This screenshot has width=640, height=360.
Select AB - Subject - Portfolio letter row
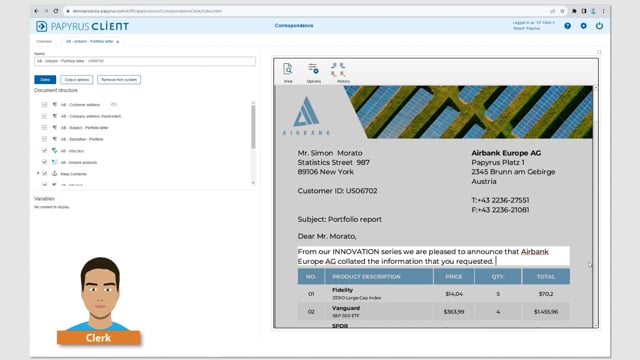click(84, 127)
